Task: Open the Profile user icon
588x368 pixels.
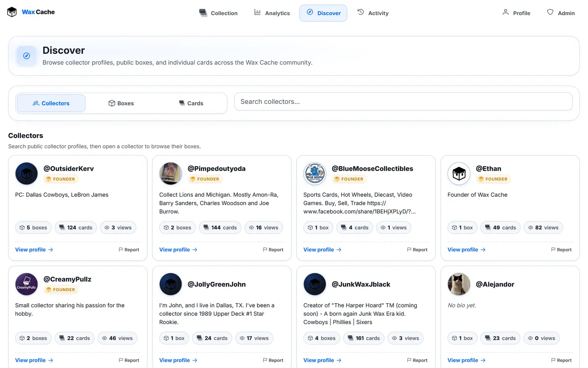Action: point(506,13)
